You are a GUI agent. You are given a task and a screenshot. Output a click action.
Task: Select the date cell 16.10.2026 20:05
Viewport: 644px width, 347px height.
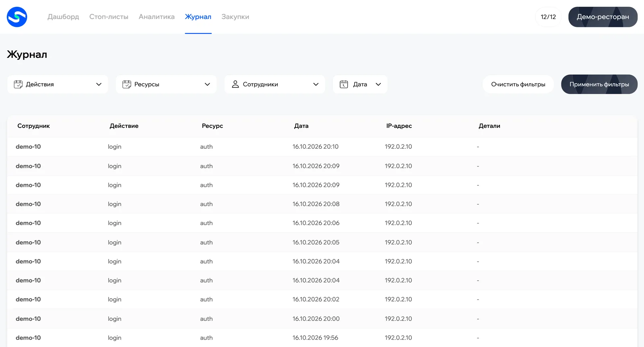coord(316,242)
